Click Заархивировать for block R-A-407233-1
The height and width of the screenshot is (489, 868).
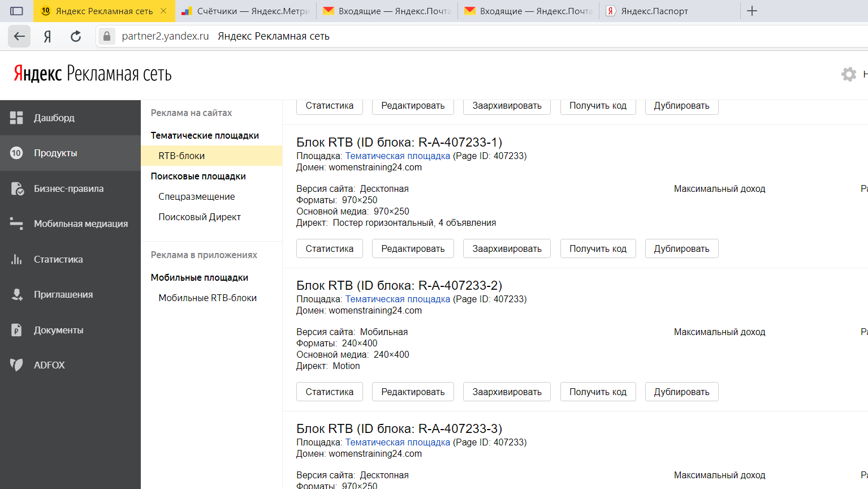(507, 248)
